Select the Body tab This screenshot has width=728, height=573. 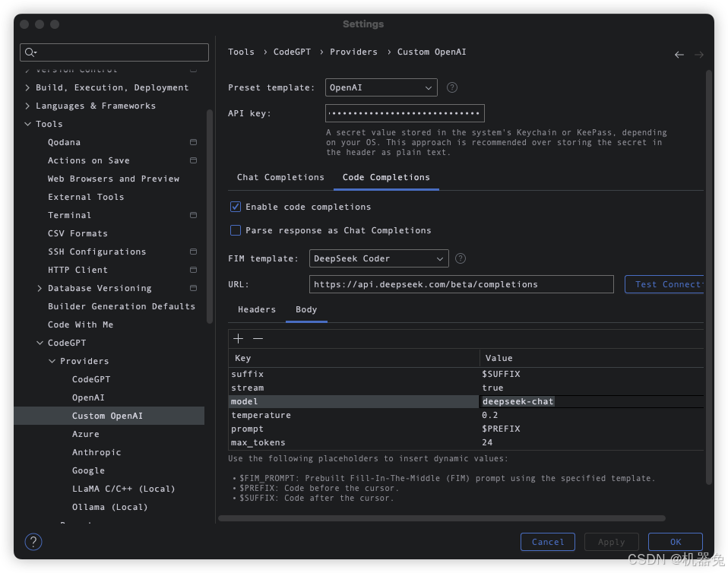306,309
